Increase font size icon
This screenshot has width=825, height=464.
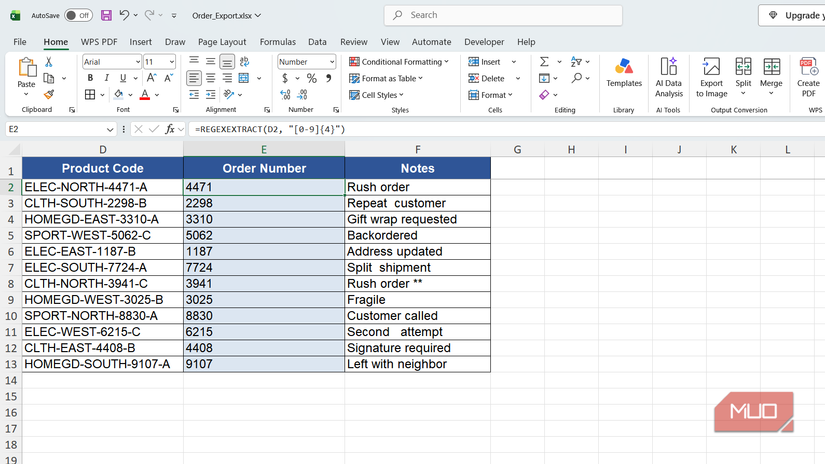[x=152, y=78]
